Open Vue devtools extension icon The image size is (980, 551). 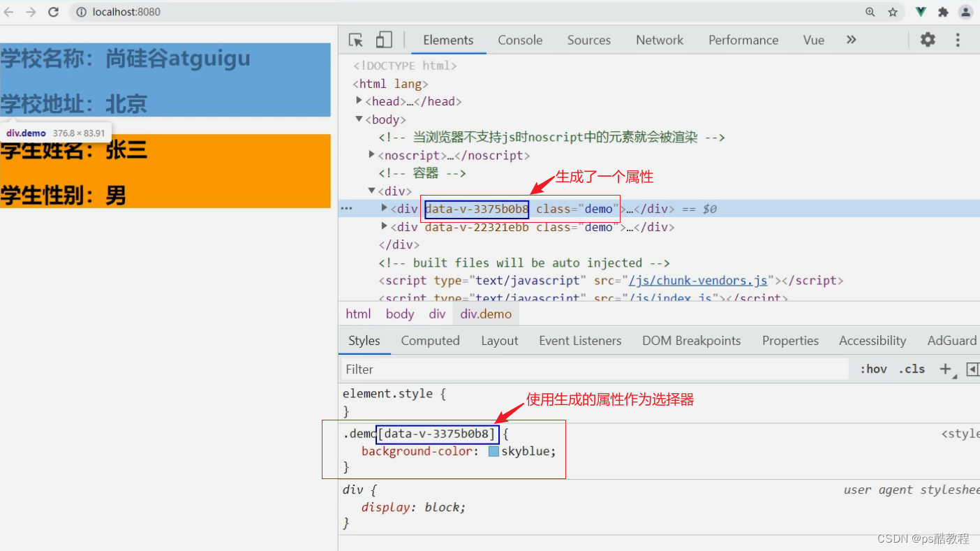click(921, 12)
